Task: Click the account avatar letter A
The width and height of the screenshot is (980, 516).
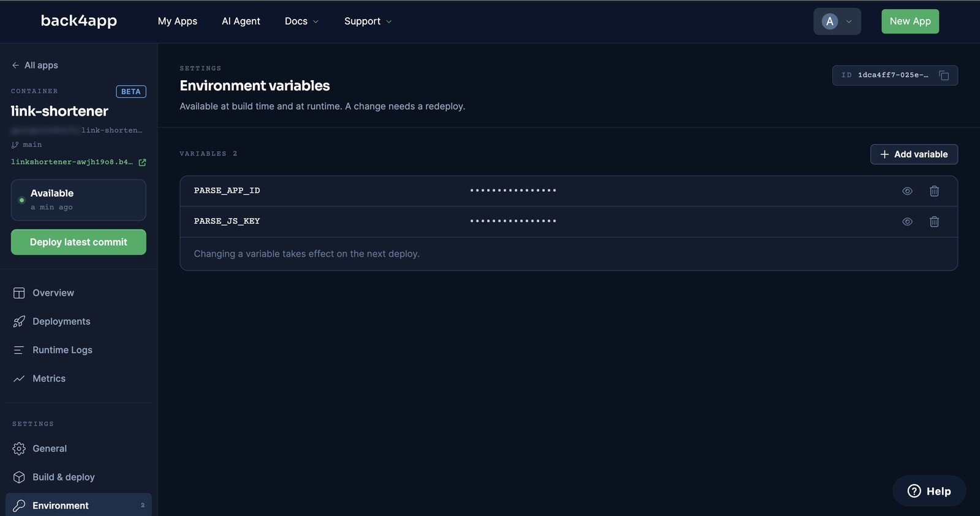Action: pos(830,21)
